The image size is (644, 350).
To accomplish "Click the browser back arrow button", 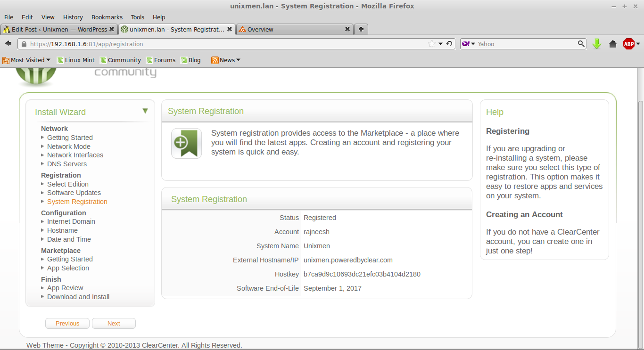I will point(8,44).
